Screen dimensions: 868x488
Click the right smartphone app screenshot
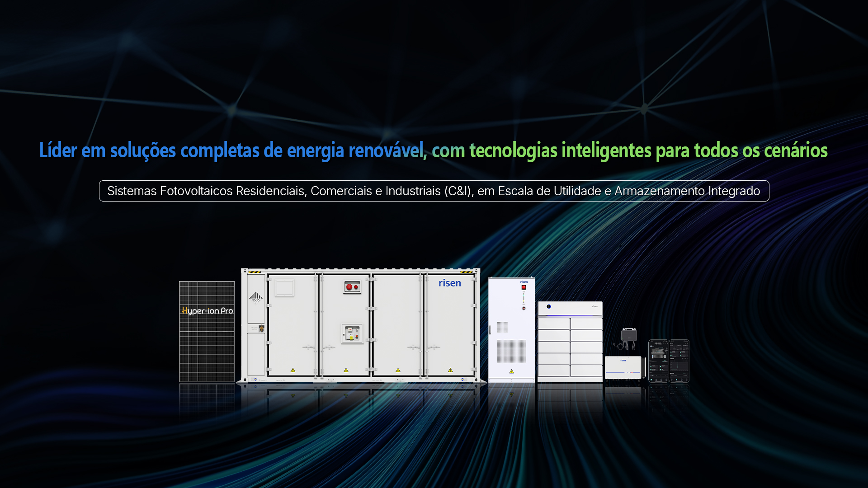tap(679, 361)
